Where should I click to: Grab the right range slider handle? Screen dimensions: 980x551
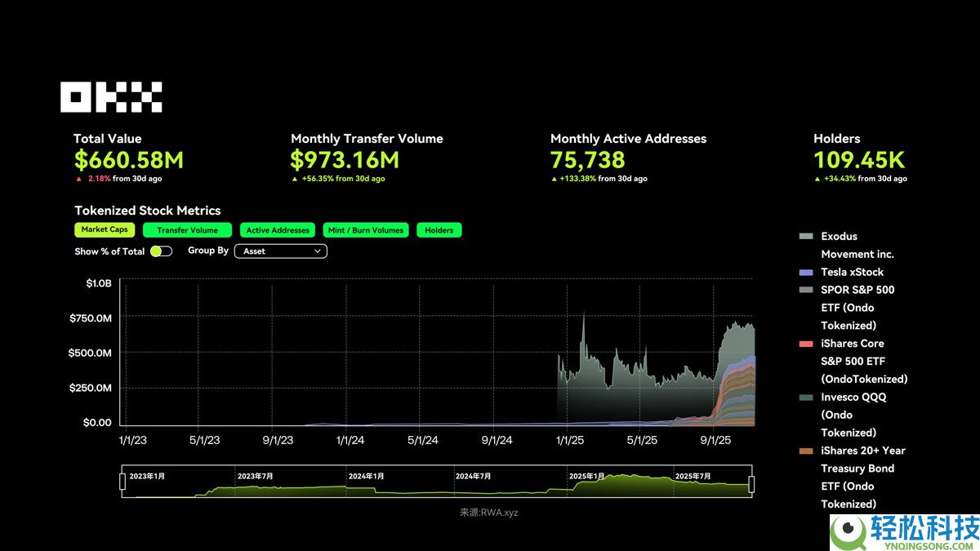tap(751, 484)
